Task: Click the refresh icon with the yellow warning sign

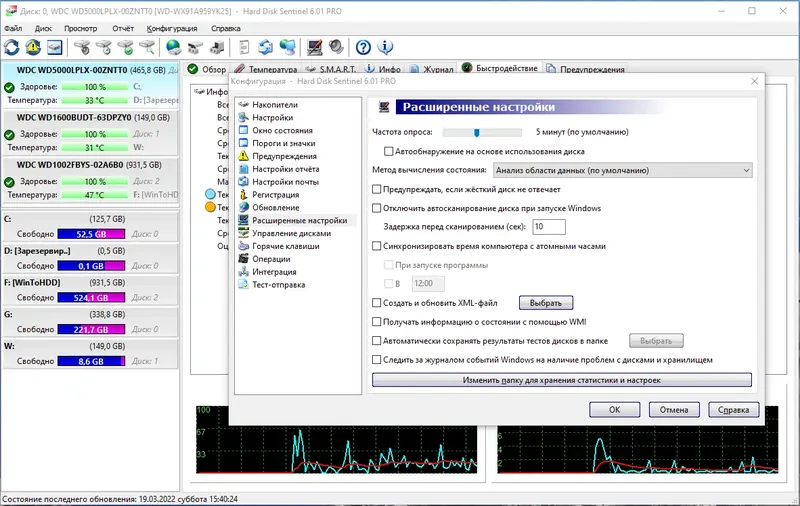Action: point(33,47)
